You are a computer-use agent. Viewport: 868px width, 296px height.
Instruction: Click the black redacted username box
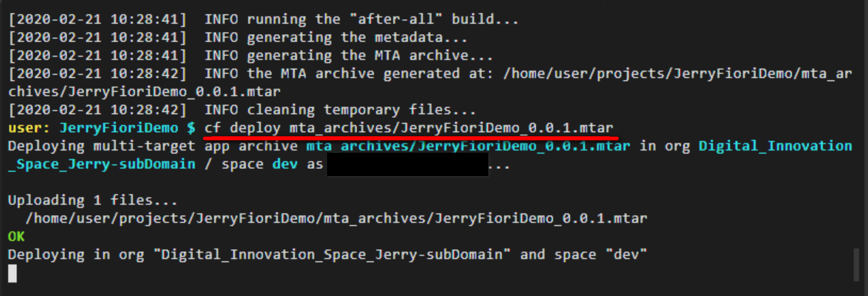407,164
